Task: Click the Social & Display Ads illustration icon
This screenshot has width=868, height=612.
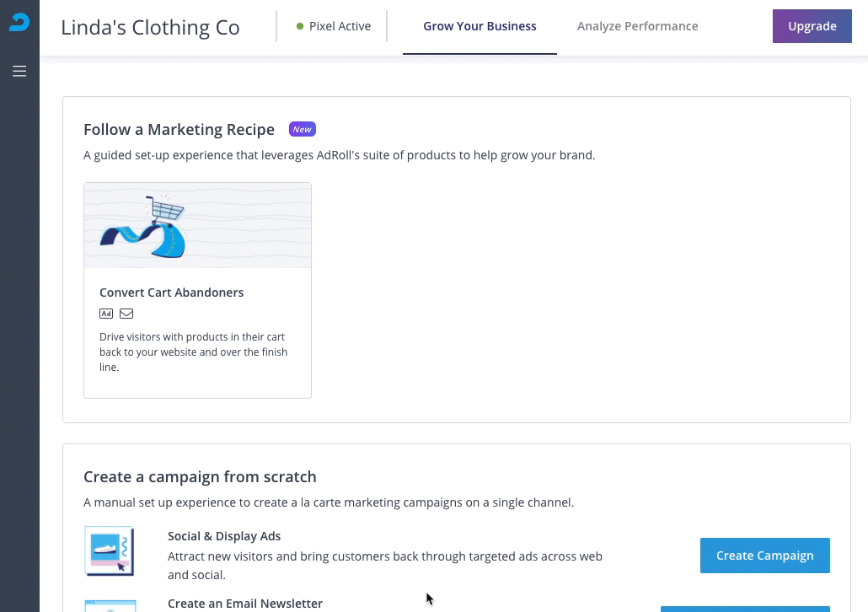Action: [110, 551]
